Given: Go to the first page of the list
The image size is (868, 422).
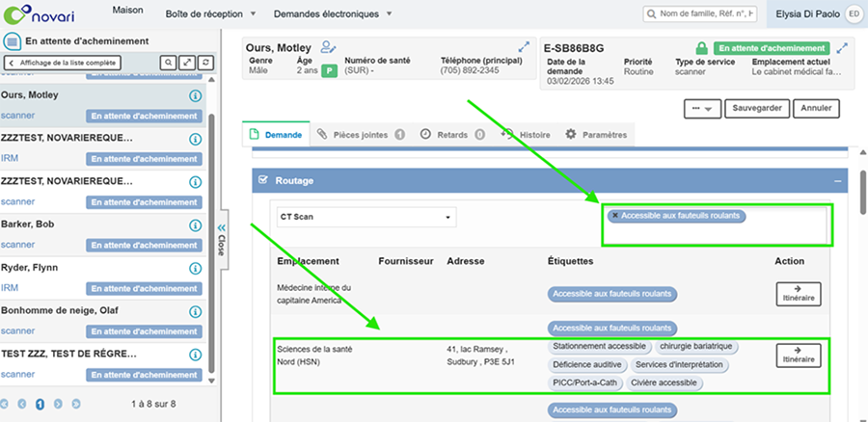Looking at the screenshot, I should 5,404.
